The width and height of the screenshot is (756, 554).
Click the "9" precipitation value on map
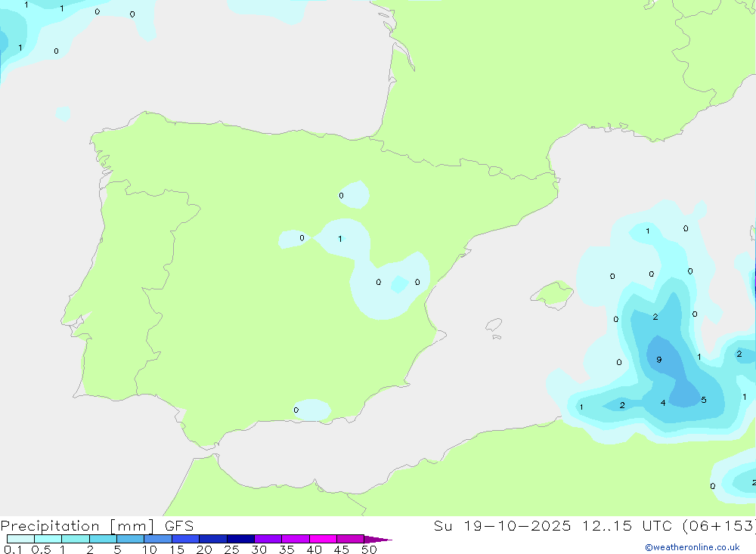tap(658, 360)
